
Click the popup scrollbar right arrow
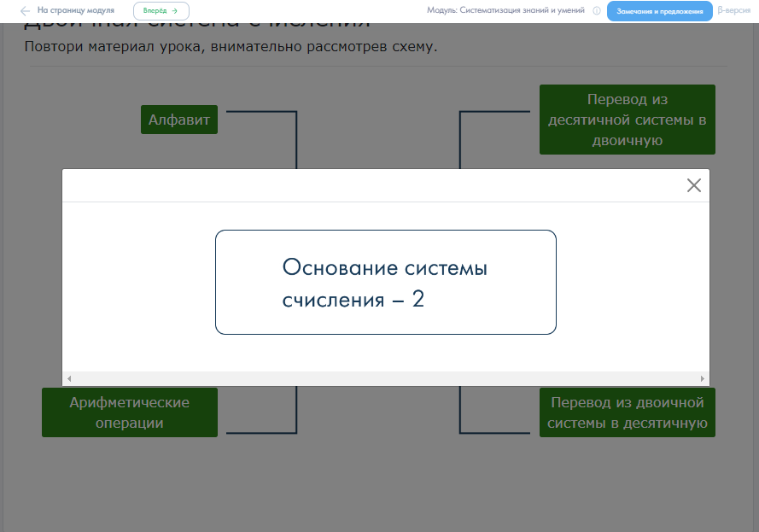coord(703,378)
